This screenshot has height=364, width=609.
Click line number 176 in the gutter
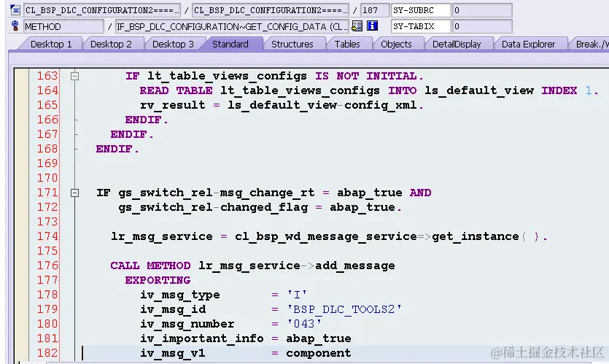pos(47,266)
